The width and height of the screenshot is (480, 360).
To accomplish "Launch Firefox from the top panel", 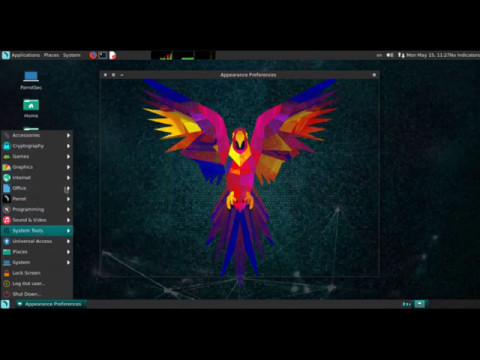I will pos(93,55).
